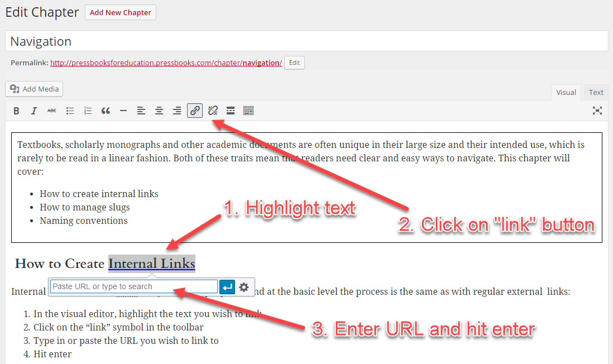
Task: Toggle bold formatting in the editor toolbar
Action: tap(16, 111)
